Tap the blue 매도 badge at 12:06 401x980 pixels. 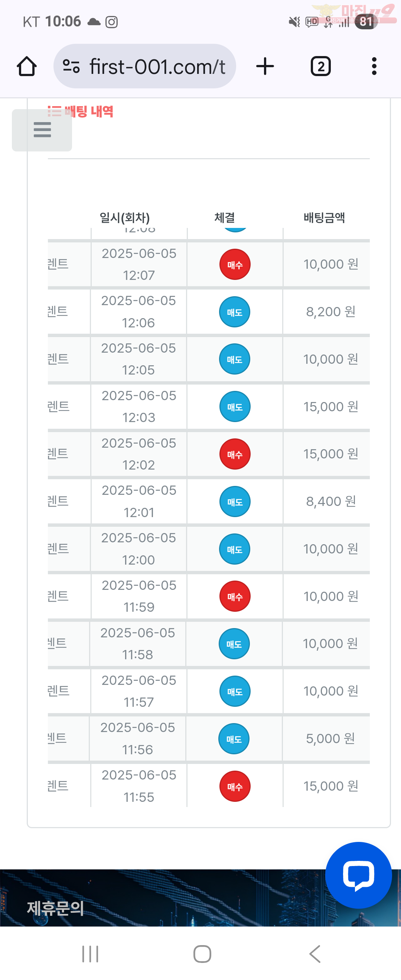[x=234, y=312]
